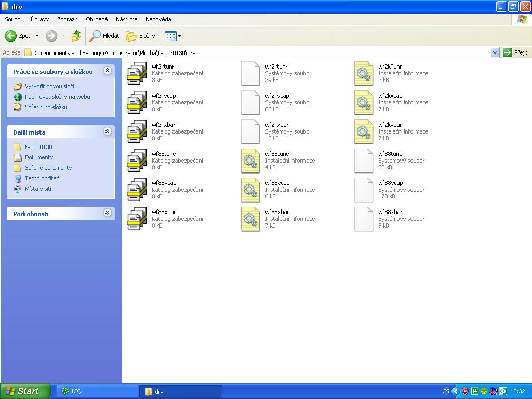Collapse the Další místa panel
Viewport: 532px width, 399px height.
pyautogui.click(x=107, y=131)
